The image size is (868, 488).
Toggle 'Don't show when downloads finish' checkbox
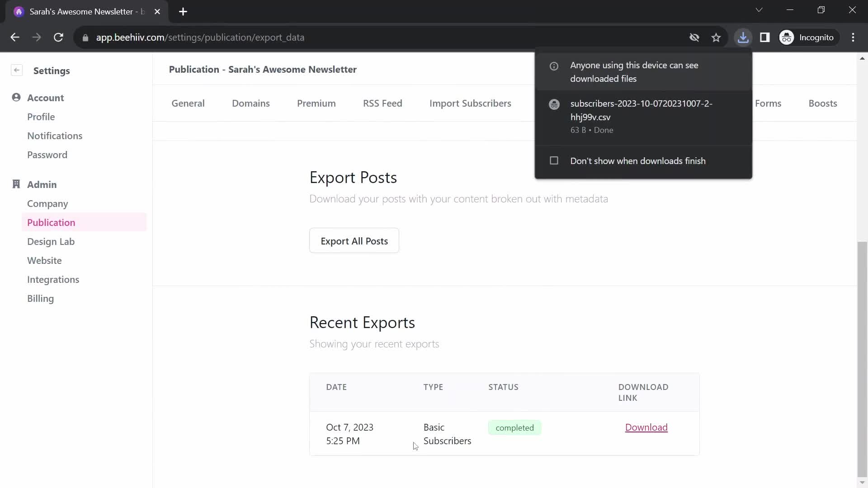554,161
